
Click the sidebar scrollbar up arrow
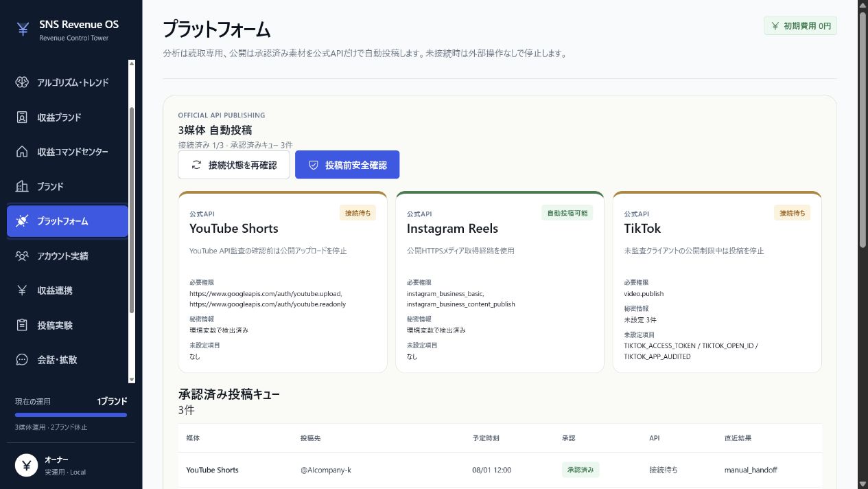pos(132,64)
